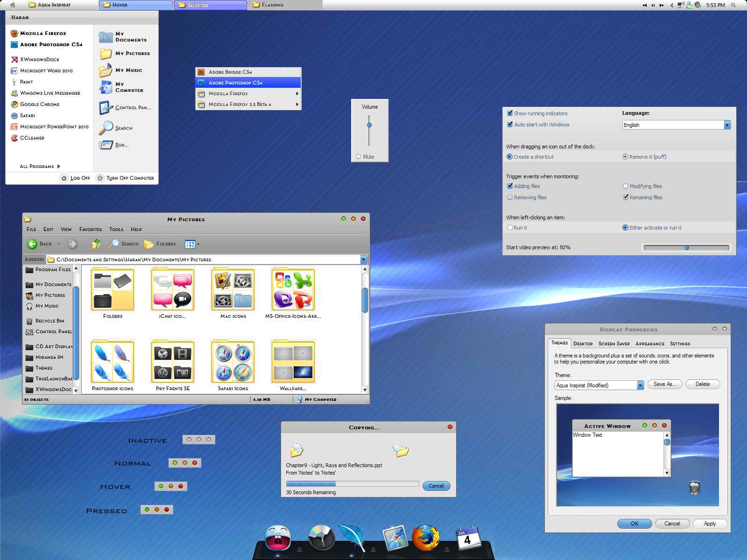Open Safari in the start menu list
The width and height of the screenshot is (747, 560).
pyautogui.click(x=23, y=115)
